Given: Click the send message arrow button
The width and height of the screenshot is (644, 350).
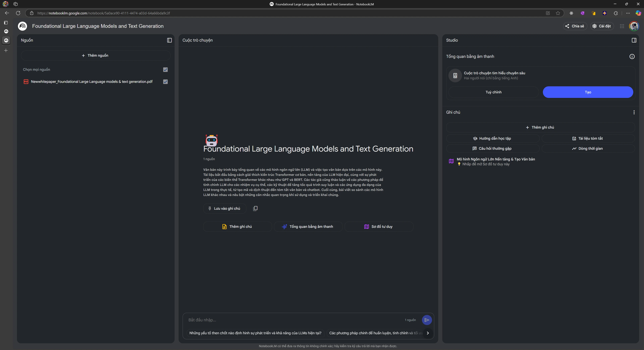Looking at the screenshot, I should click(x=426, y=320).
